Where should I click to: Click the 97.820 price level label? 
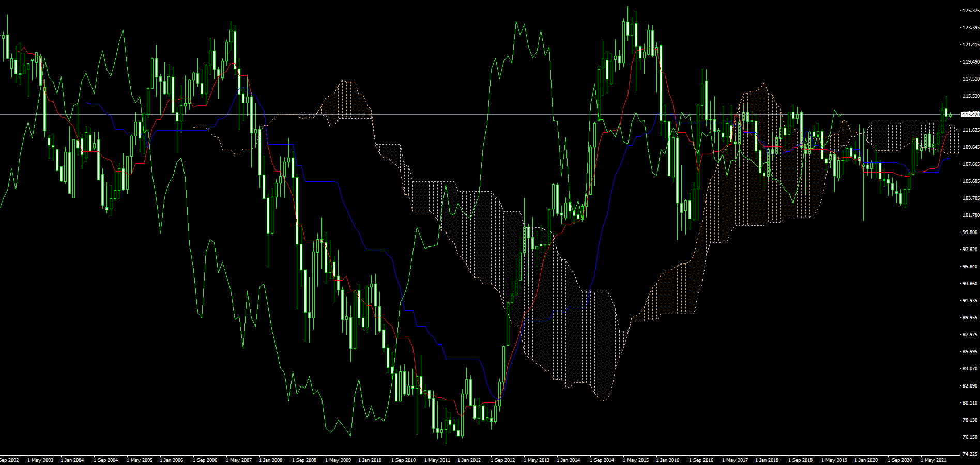pyautogui.click(x=970, y=249)
